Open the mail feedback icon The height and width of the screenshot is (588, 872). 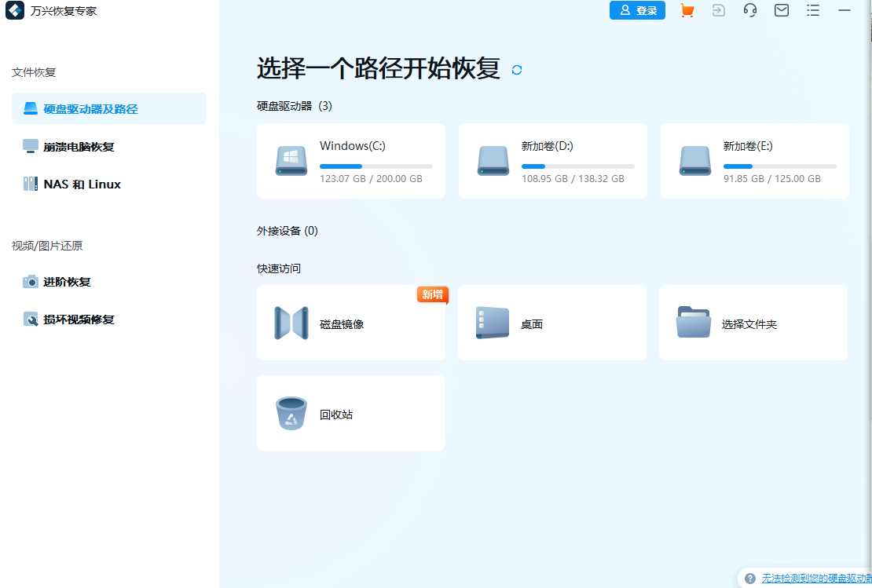click(x=781, y=10)
